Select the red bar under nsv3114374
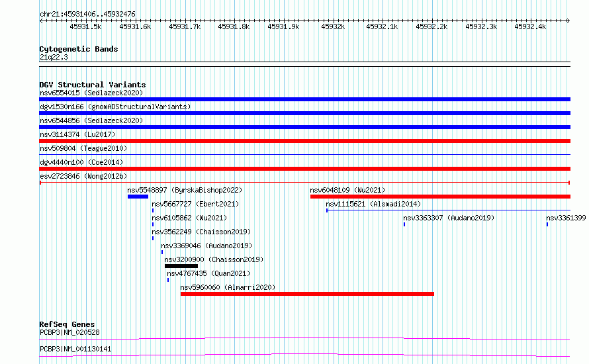The image size is (589, 364). tap(304, 141)
